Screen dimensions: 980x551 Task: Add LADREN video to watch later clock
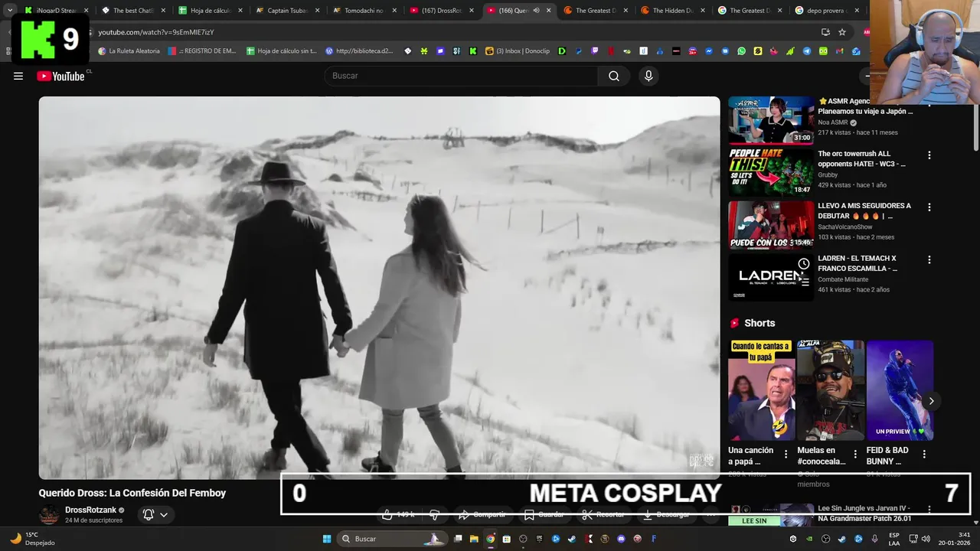[803, 264]
